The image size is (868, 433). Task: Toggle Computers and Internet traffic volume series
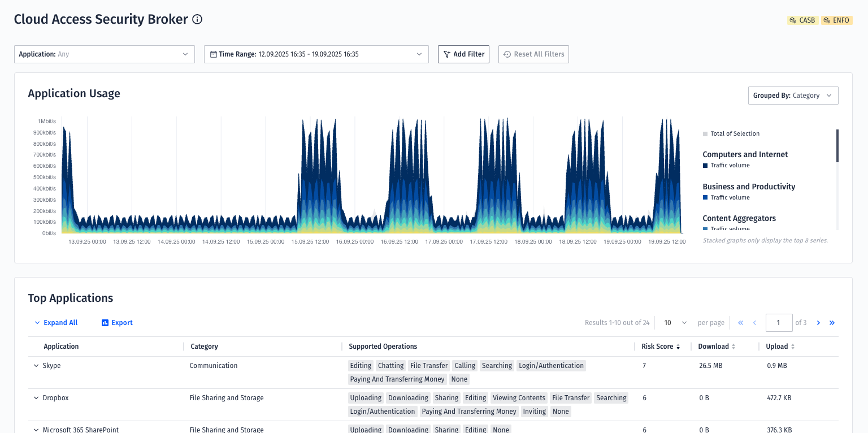click(x=730, y=166)
